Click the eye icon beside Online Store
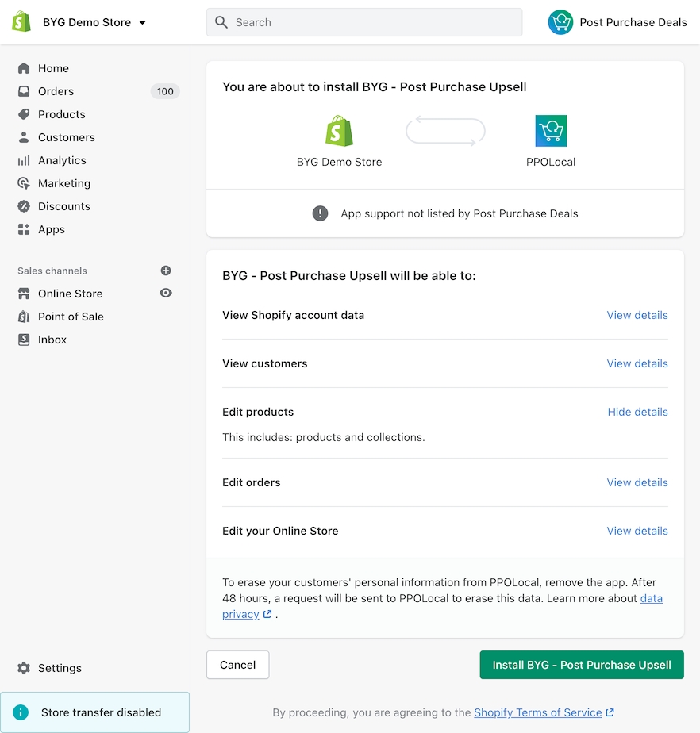 coord(166,294)
